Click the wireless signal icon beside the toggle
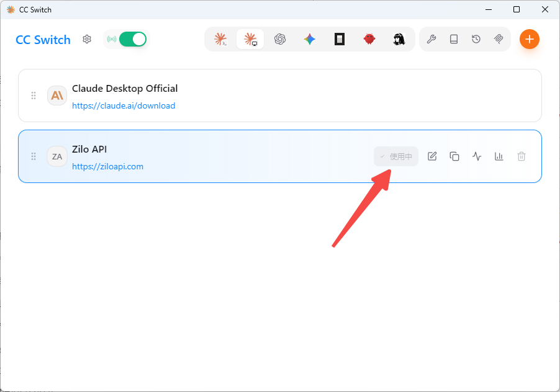Screen dimensions: 560x392 point(112,39)
